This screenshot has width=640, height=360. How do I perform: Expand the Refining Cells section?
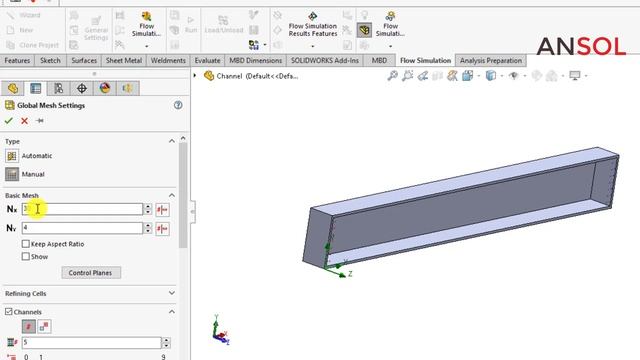pos(172,293)
